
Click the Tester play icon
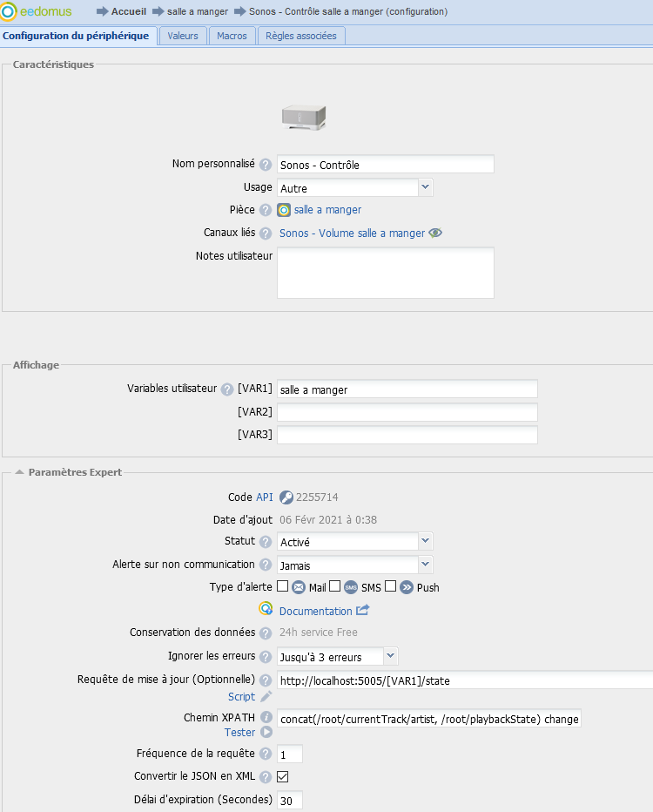point(266,732)
